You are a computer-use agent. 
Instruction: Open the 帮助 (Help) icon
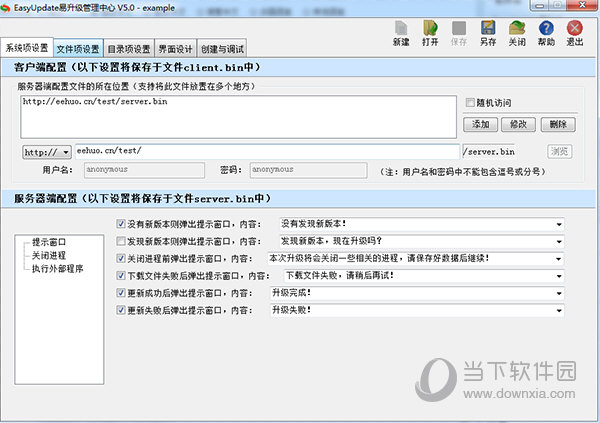point(546,33)
